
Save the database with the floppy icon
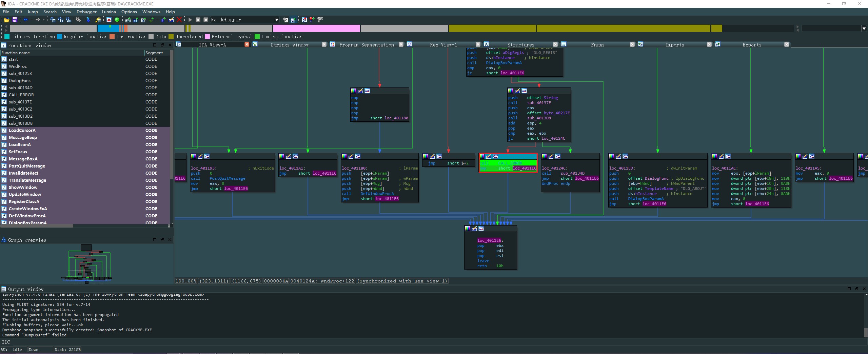pos(15,20)
